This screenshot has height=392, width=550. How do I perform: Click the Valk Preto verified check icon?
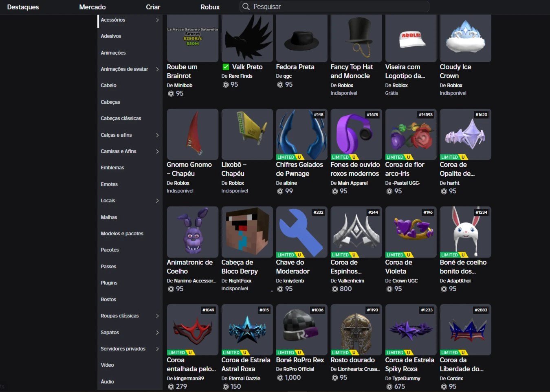click(226, 67)
